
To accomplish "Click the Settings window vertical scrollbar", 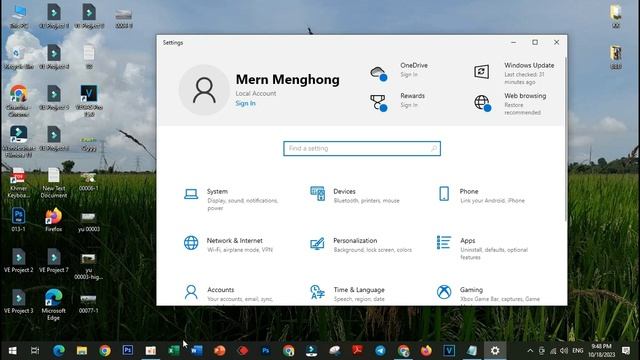I will point(565,139).
